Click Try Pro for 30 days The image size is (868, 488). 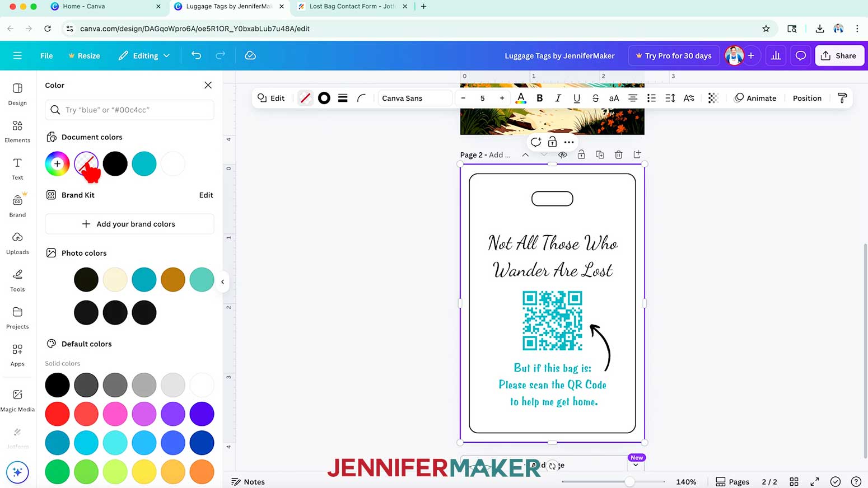673,55
